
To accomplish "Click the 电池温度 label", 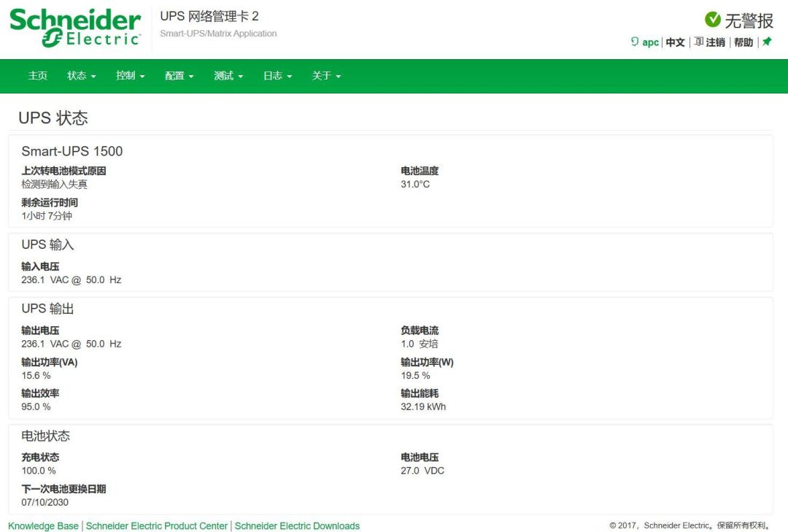I will point(420,171).
